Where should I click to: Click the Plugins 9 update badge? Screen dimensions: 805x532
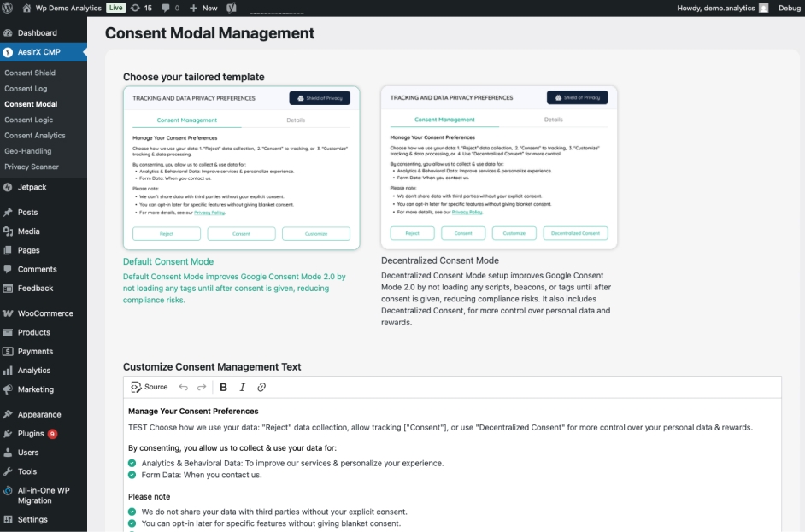click(x=52, y=434)
